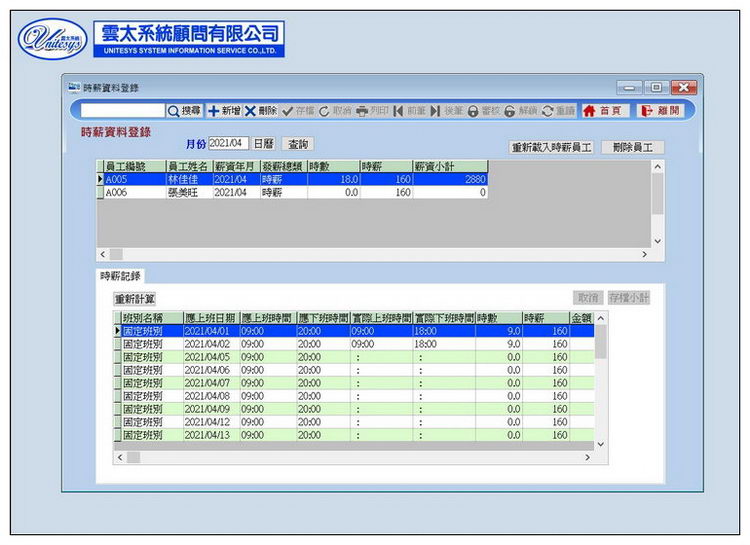This screenshot has width=750, height=545.
Task: Click the 首頁 home button
Action: pyautogui.click(x=605, y=111)
